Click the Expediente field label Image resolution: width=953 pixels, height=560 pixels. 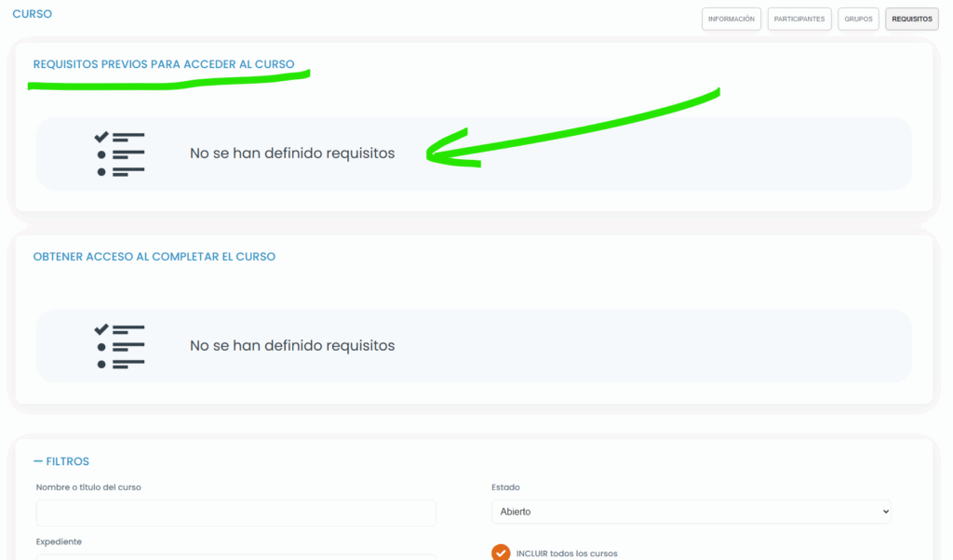[x=60, y=541]
